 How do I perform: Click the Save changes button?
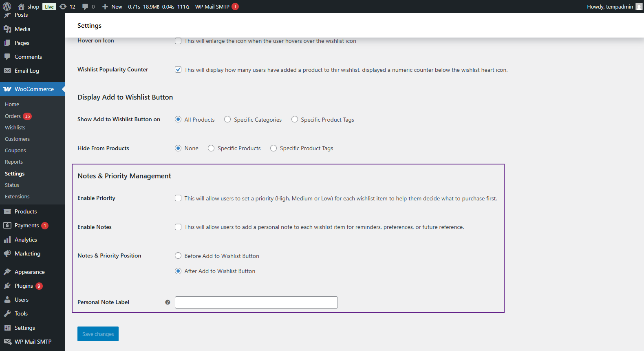pyautogui.click(x=98, y=334)
